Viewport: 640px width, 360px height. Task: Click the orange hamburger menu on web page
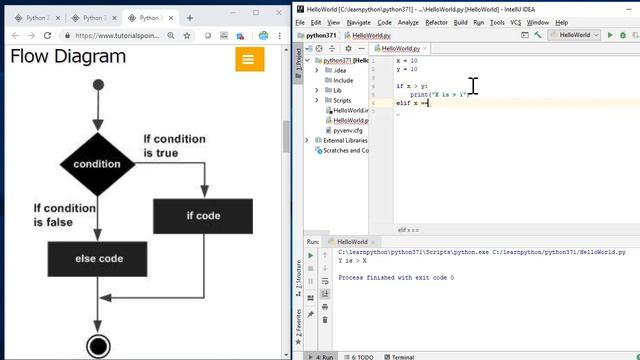point(250,60)
